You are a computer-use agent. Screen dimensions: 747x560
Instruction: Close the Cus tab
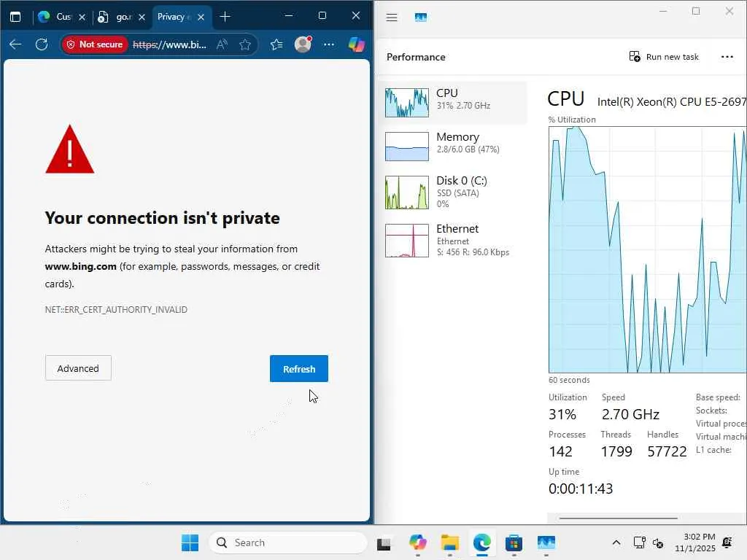82,17
